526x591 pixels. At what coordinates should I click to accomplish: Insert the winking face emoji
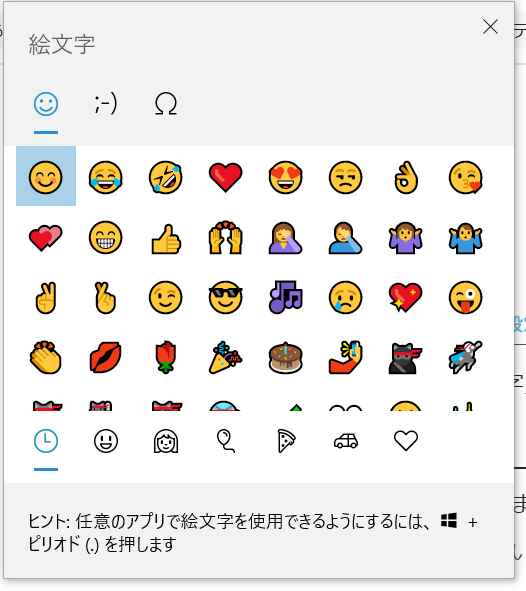165,297
